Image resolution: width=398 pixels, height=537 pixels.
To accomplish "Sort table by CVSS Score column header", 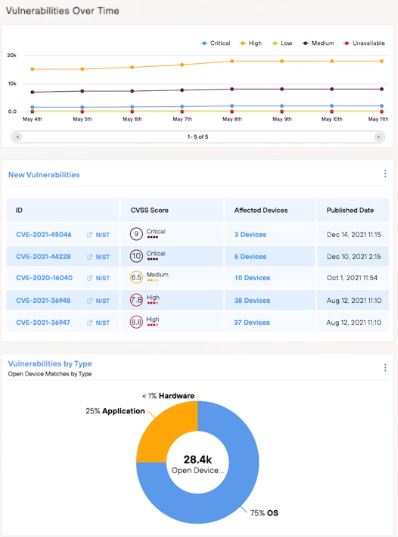I will point(149,210).
